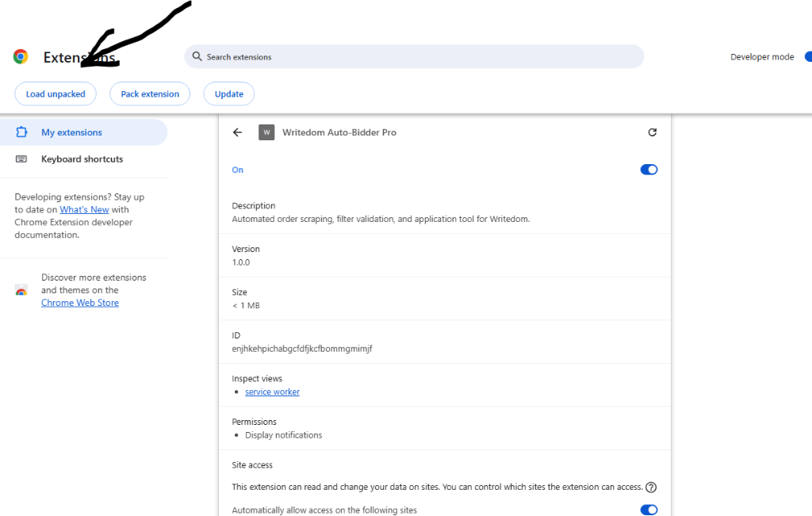812x516 pixels.
Task: Toggle Automatically allow access on sites
Action: tap(649, 510)
